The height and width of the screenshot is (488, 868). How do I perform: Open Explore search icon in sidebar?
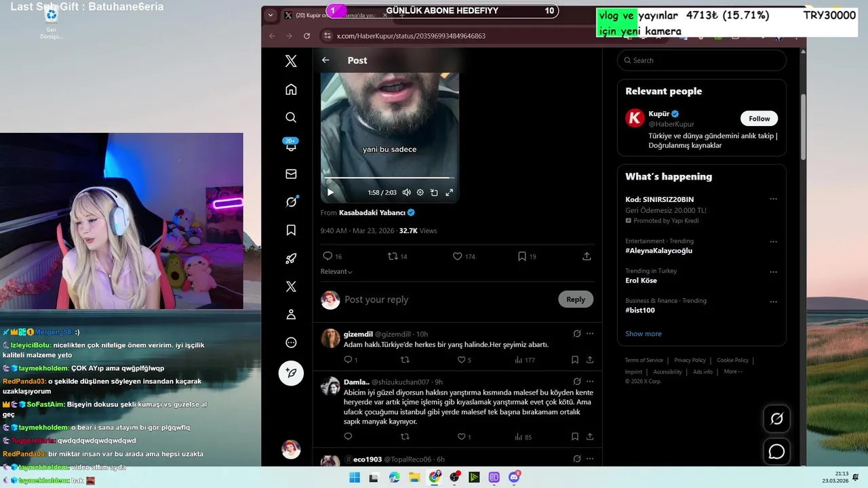(291, 117)
